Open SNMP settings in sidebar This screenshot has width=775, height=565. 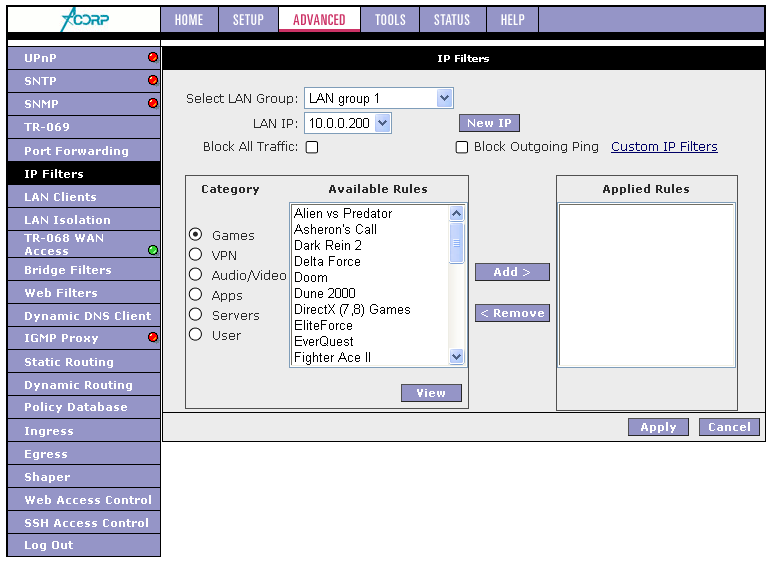(84, 104)
